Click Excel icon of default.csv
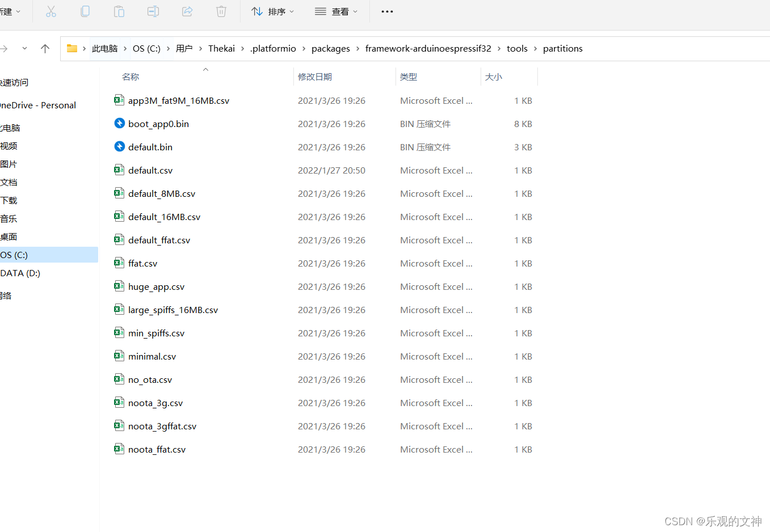The width and height of the screenshot is (770, 532). coord(119,170)
